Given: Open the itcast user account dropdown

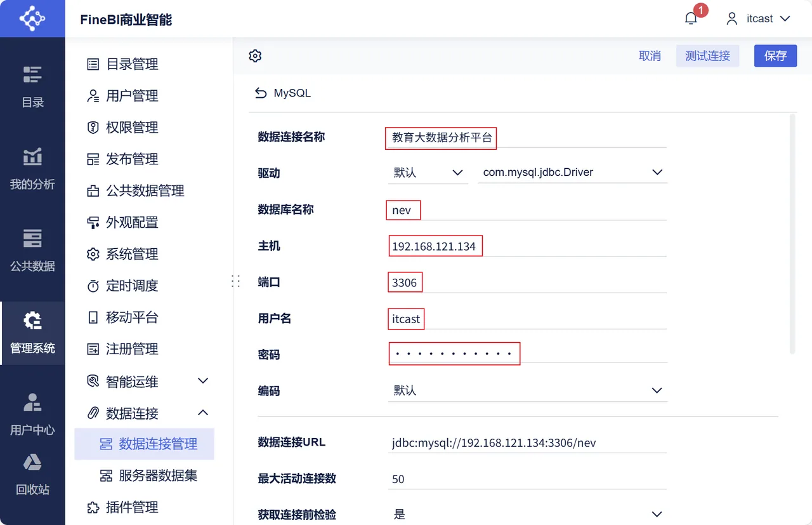Looking at the screenshot, I should tap(759, 18).
